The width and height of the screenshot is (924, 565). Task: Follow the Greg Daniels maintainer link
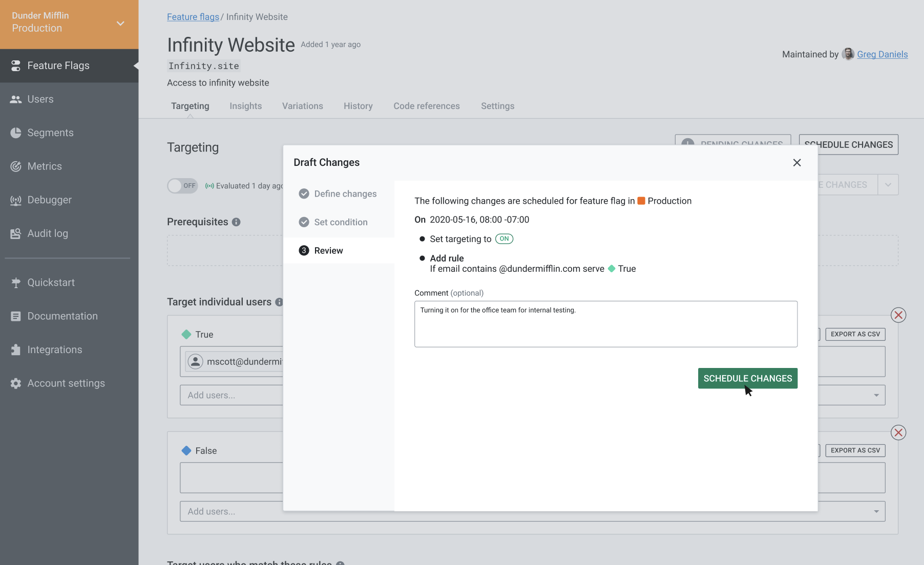[x=882, y=54]
